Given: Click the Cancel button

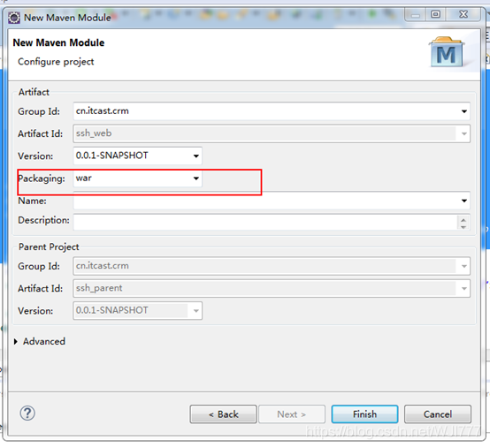Looking at the screenshot, I should pos(438,414).
